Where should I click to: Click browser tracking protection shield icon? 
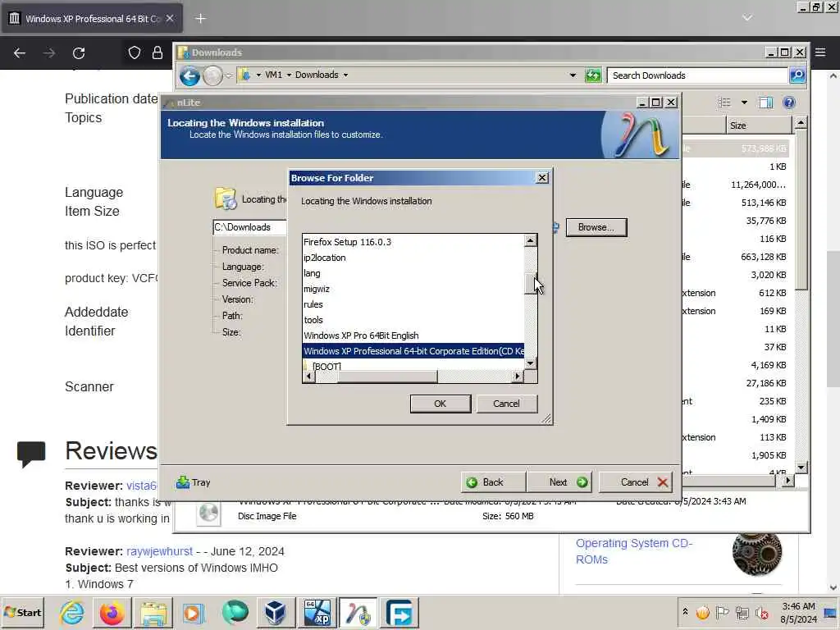[134, 52]
